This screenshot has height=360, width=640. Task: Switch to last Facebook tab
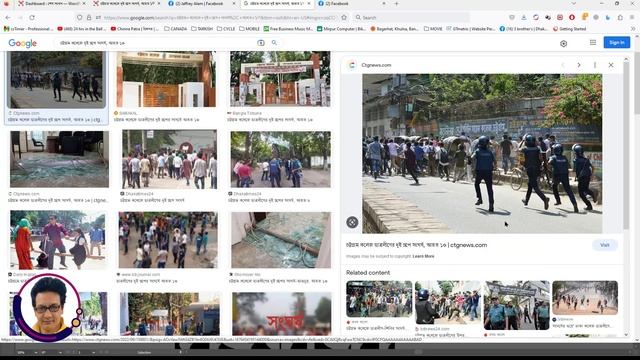[x=352, y=4]
